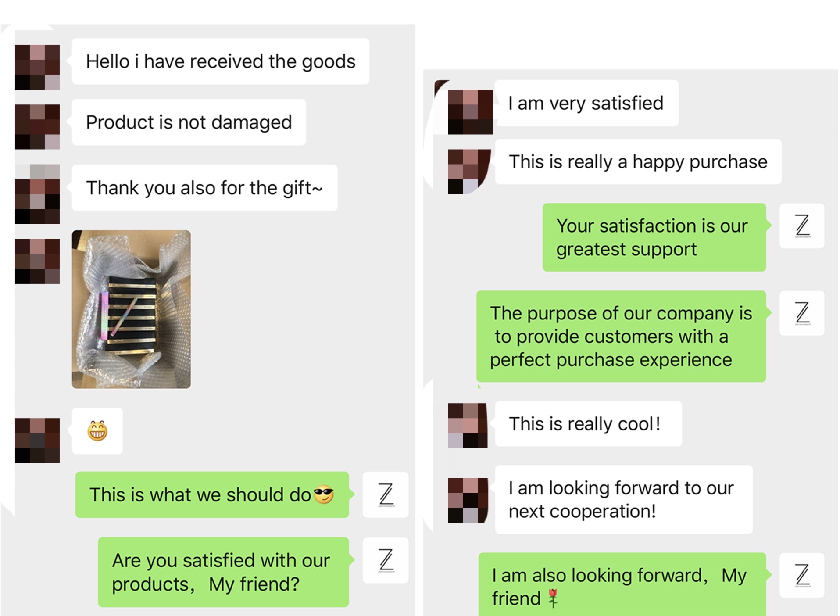Tap the "perfect purchase experience" green message
This screenshot has width=840, height=616.
click(x=621, y=337)
